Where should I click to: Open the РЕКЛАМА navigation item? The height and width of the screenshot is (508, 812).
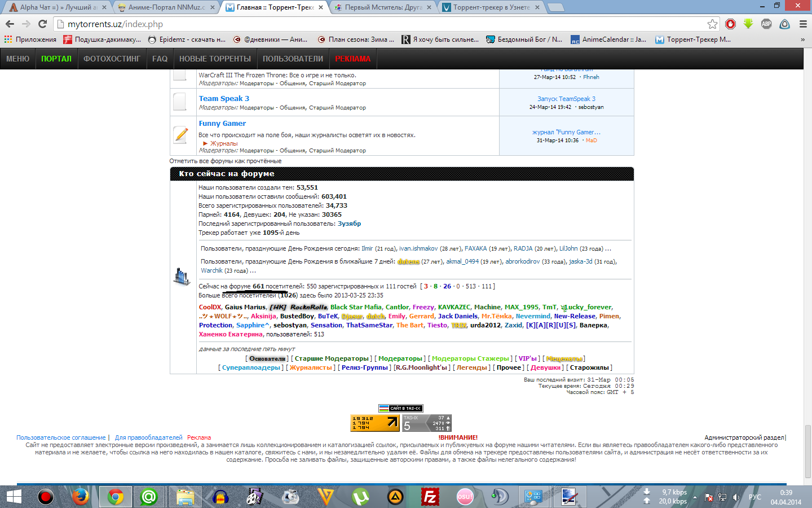(353, 59)
